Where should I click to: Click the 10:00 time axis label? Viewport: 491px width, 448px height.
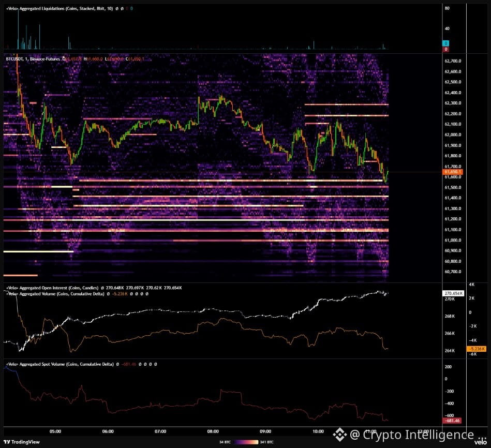(318, 431)
